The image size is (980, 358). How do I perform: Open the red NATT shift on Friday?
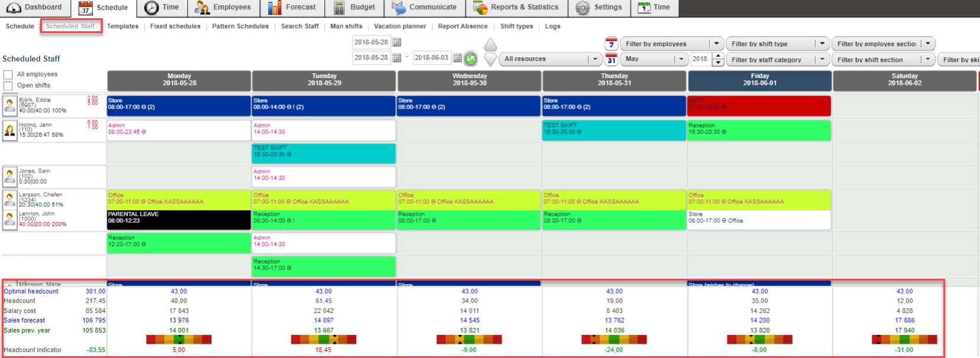(759, 106)
